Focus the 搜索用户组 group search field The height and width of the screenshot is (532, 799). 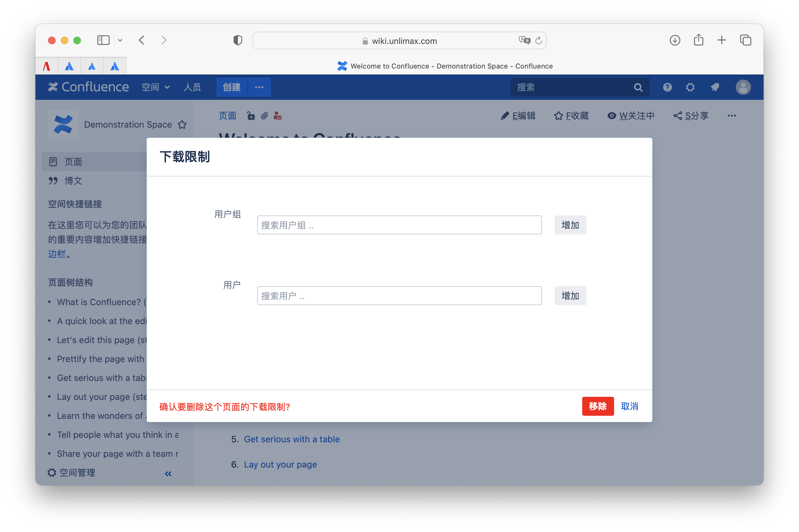(x=399, y=225)
